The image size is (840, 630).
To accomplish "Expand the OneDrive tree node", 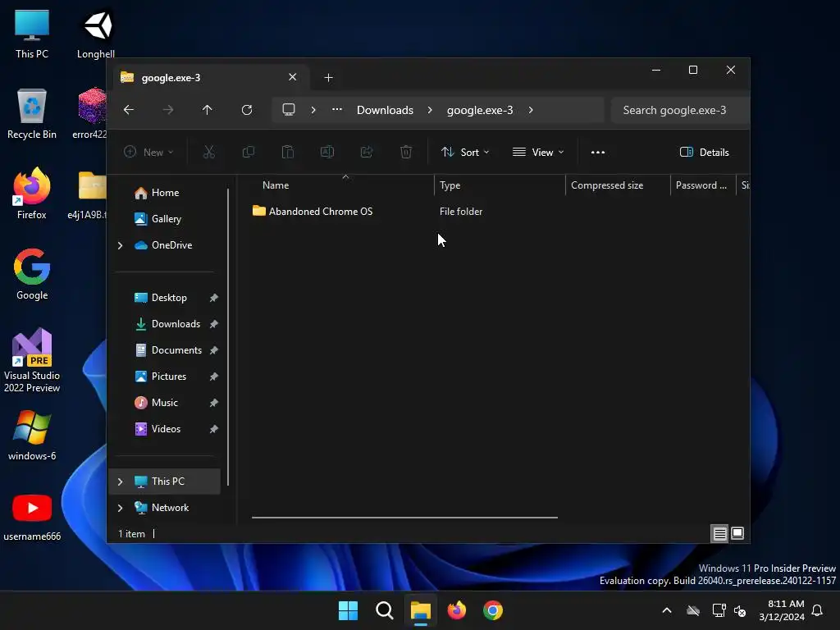I will (x=120, y=245).
